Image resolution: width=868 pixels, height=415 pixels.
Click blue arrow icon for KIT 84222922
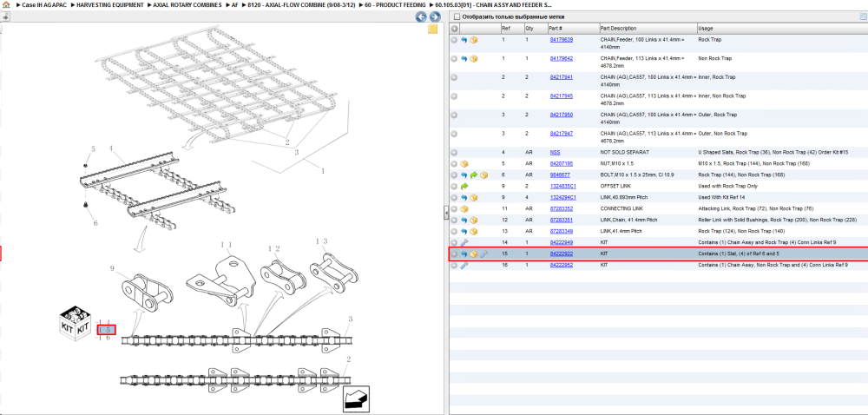464,254
